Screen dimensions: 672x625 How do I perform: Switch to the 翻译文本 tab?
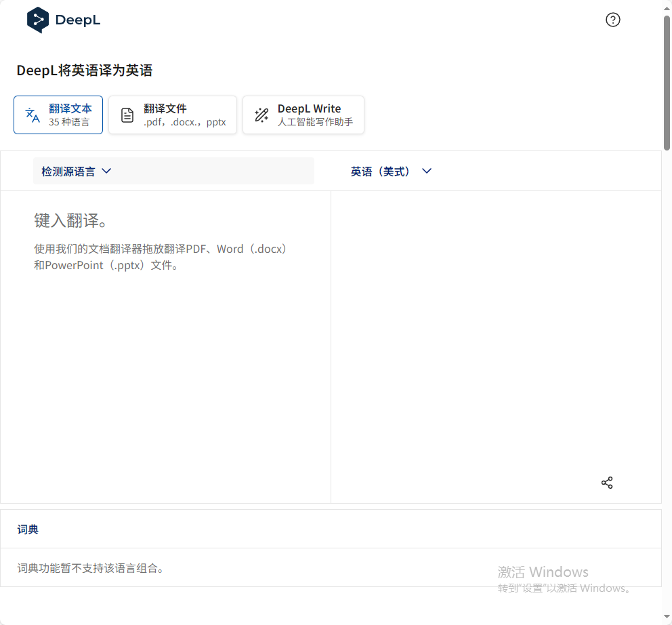pos(58,115)
